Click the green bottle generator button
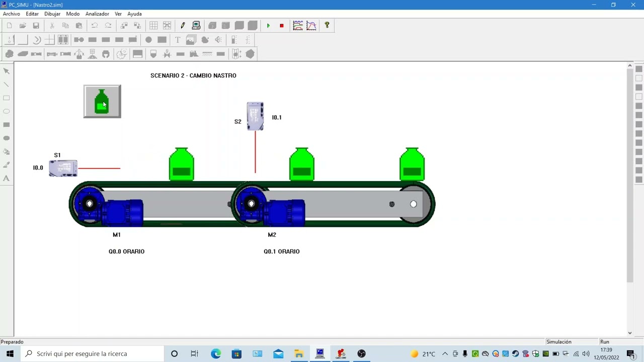 click(102, 102)
